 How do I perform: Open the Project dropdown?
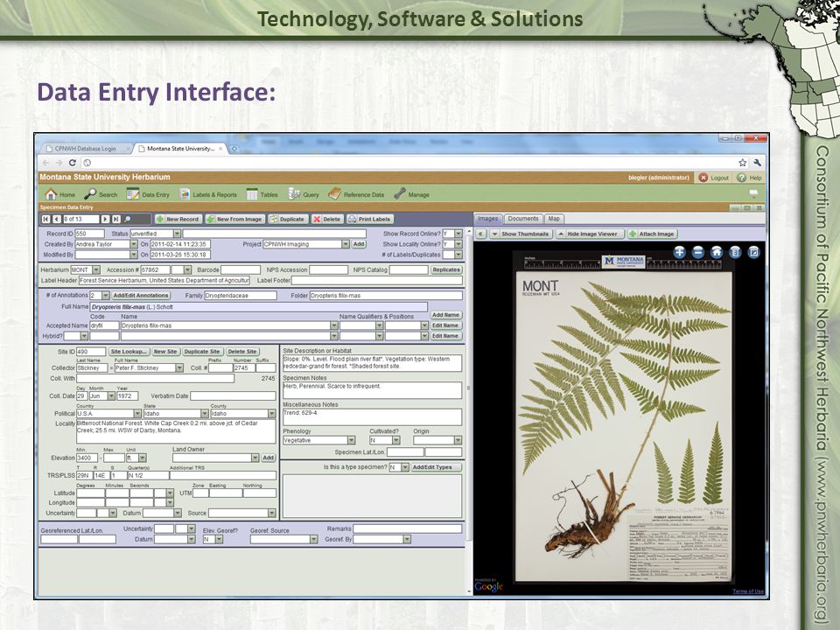(x=346, y=244)
